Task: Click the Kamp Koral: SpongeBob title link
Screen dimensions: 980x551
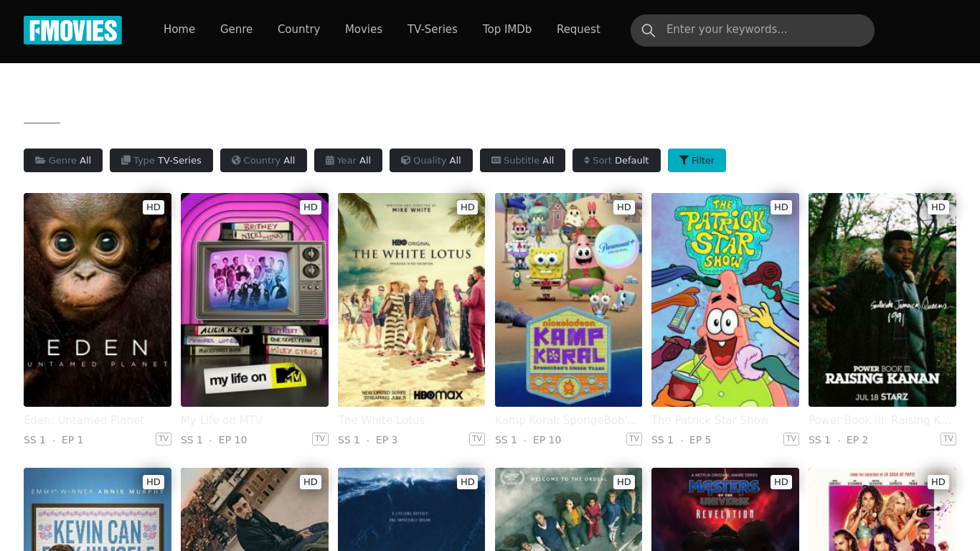Action: tap(566, 420)
